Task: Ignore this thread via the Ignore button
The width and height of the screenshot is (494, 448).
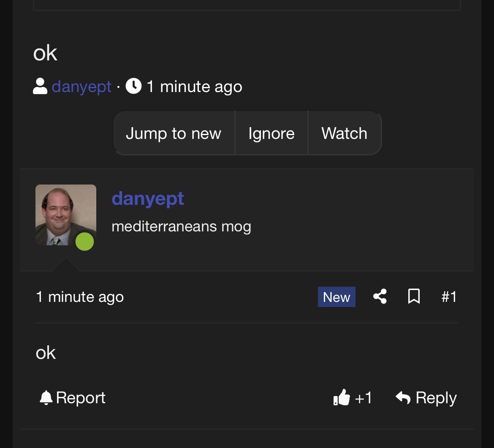Action: 271,133
